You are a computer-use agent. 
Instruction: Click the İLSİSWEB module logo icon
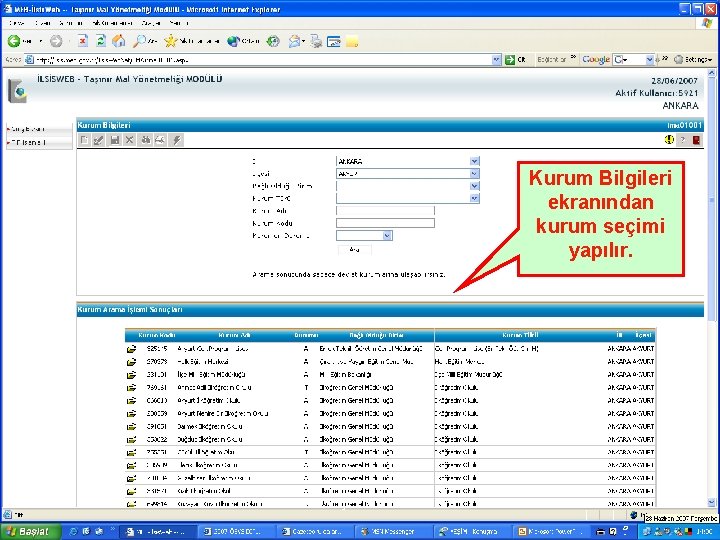tap(17, 91)
